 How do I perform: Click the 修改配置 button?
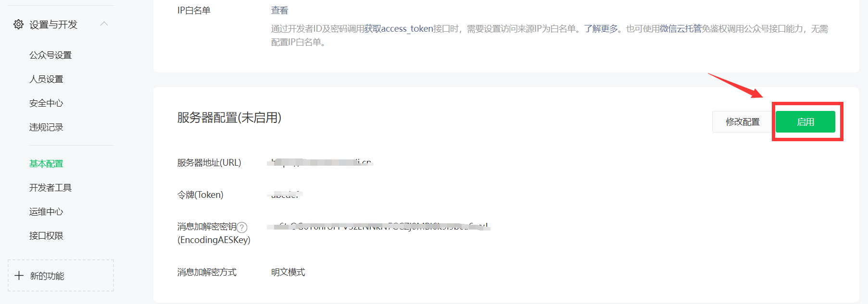point(742,122)
